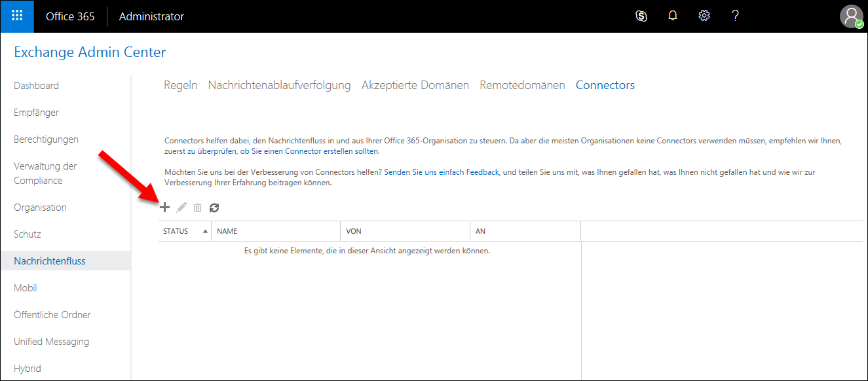Click the plus icon to create a connector
868x381 pixels.
[x=164, y=207]
